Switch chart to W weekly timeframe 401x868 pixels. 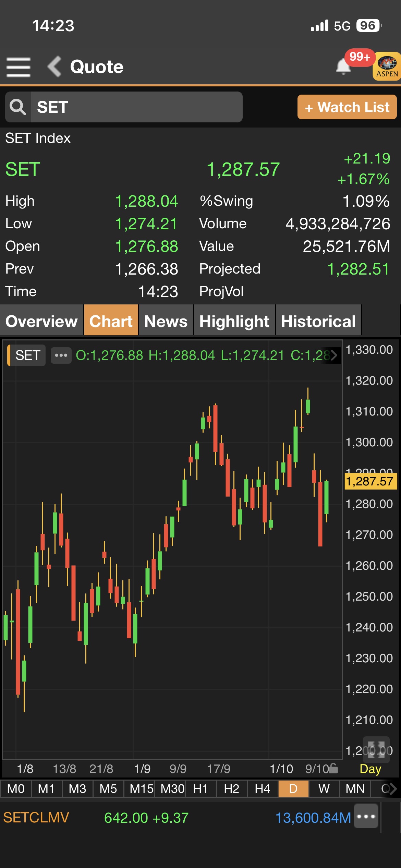pos(324,789)
